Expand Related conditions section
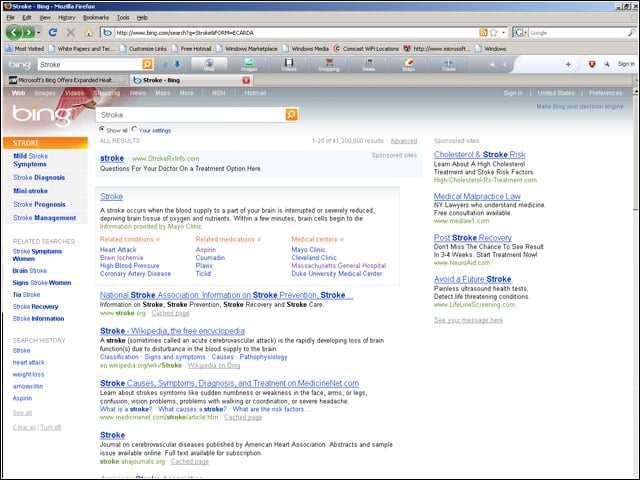The image size is (640, 480). (130, 239)
